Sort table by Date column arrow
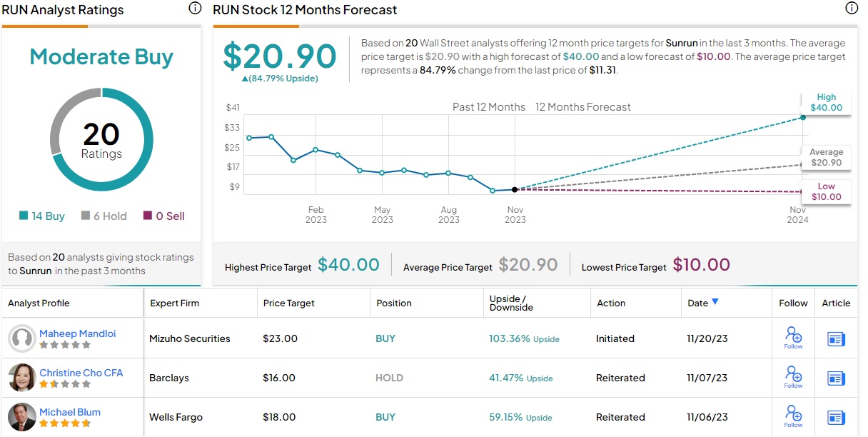868x437 pixels. tap(715, 302)
